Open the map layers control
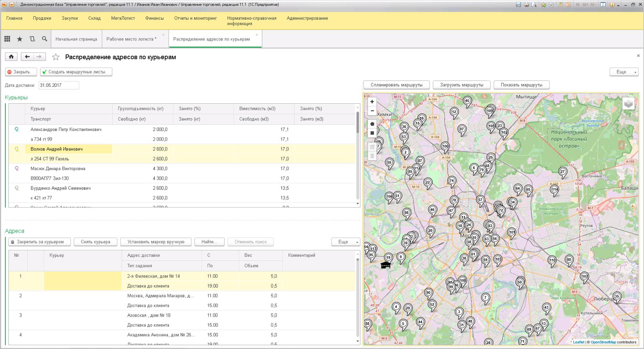The width and height of the screenshot is (644, 349). (628, 104)
